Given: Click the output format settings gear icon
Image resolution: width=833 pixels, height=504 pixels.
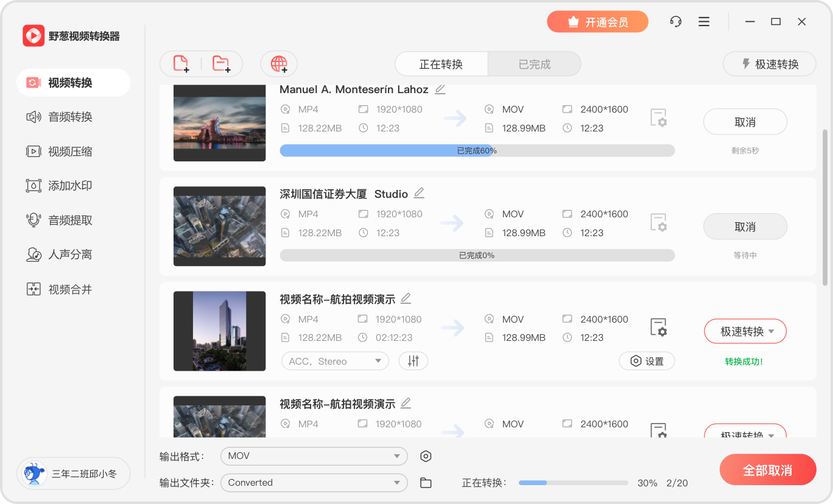Looking at the screenshot, I should (x=425, y=456).
